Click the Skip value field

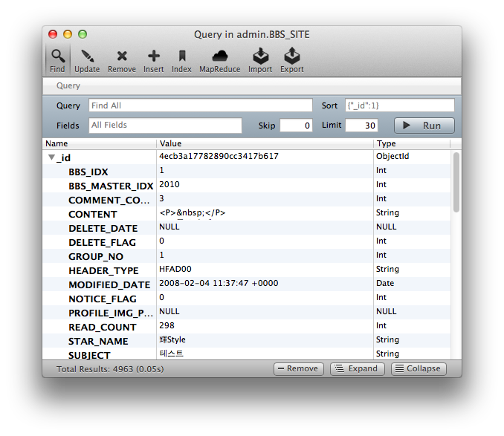tap(296, 126)
